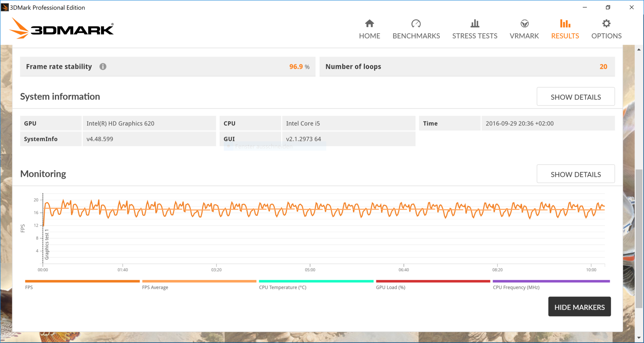Click the Number of loops value 20
The image size is (644, 343).
[x=603, y=67]
